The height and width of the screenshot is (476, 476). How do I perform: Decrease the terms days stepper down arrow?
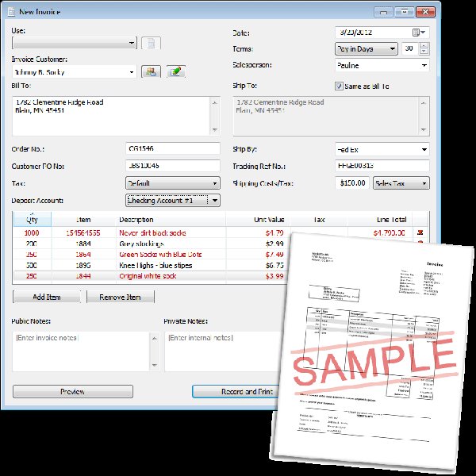424,52
